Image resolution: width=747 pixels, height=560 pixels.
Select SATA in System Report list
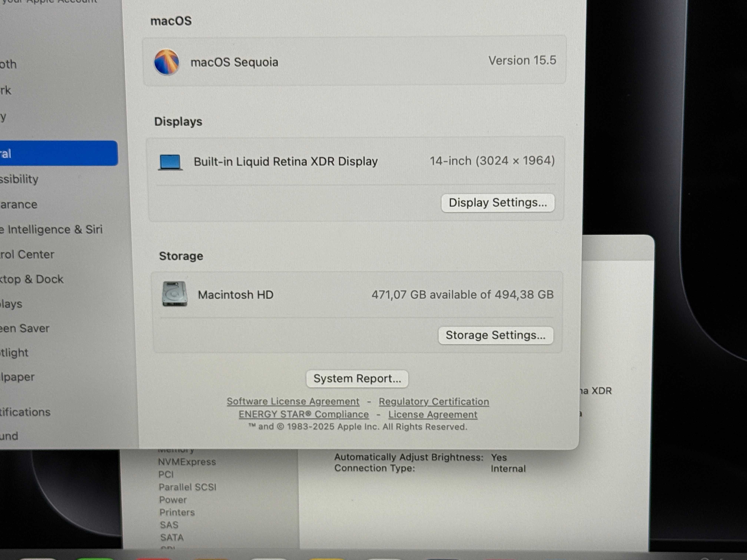point(172,537)
